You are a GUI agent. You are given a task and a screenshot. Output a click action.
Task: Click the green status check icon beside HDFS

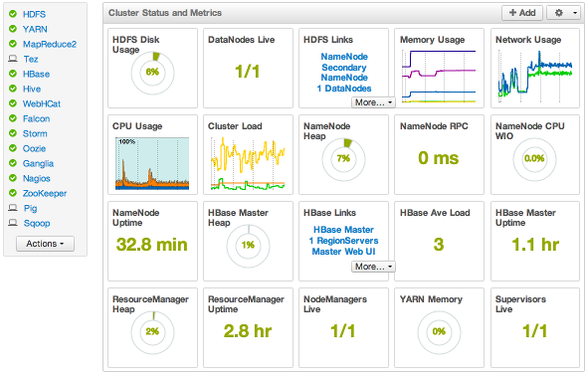[x=13, y=14]
